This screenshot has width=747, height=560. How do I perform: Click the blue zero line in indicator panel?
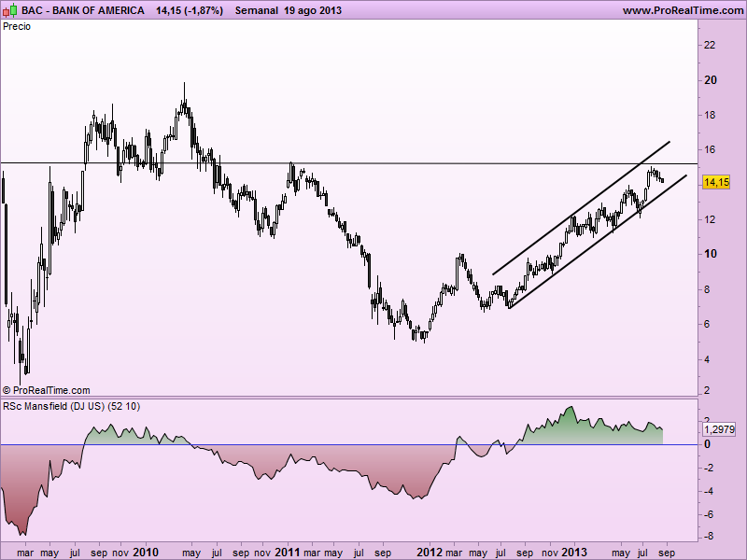coord(348,445)
